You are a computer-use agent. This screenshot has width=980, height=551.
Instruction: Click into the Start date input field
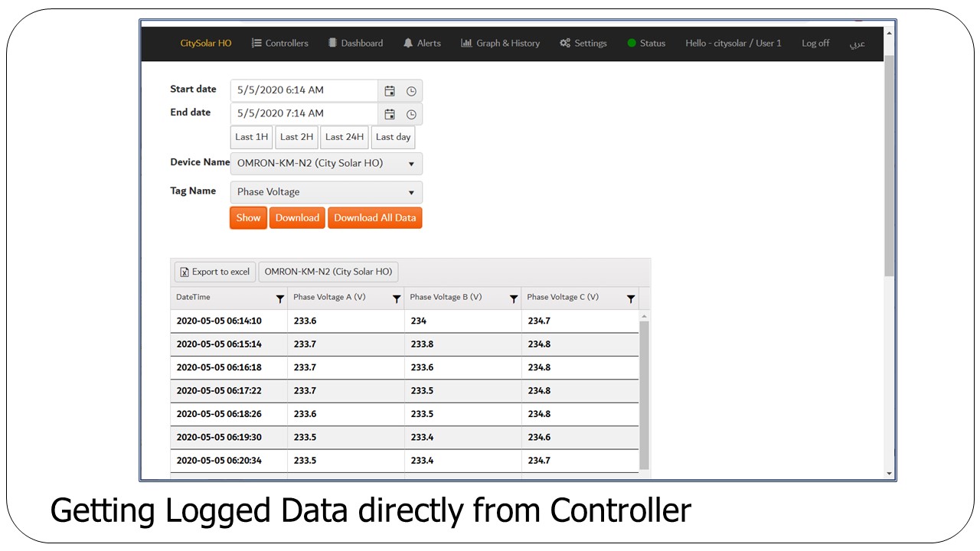pyautogui.click(x=304, y=90)
